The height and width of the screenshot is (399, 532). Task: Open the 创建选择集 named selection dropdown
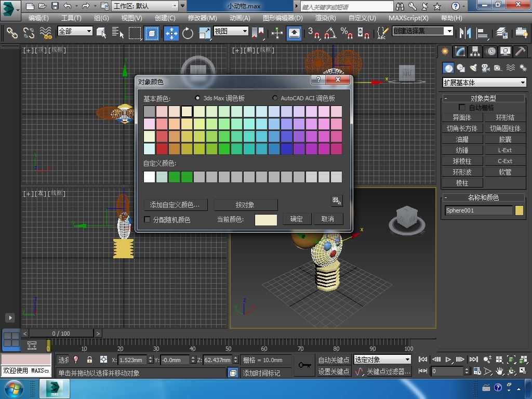tap(423, 31)
